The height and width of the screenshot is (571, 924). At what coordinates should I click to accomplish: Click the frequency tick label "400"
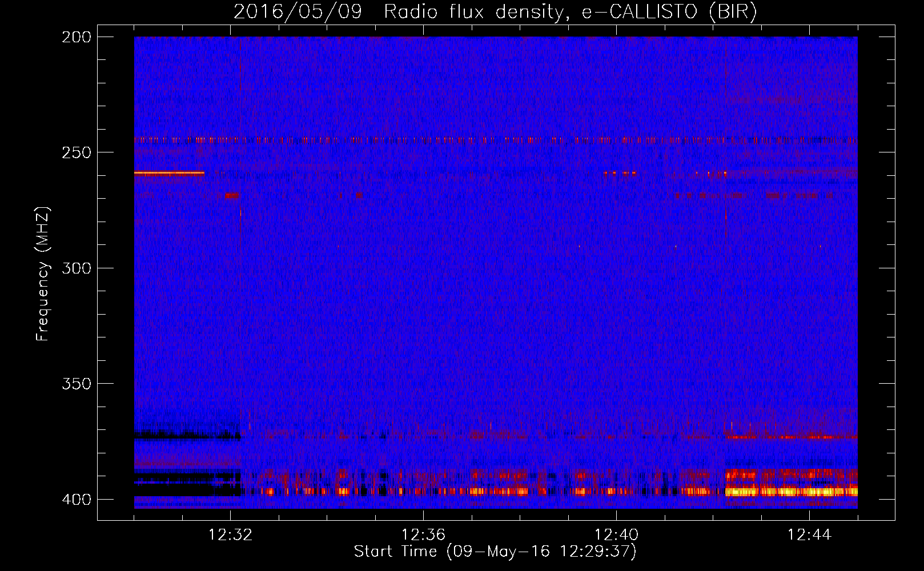76,500
